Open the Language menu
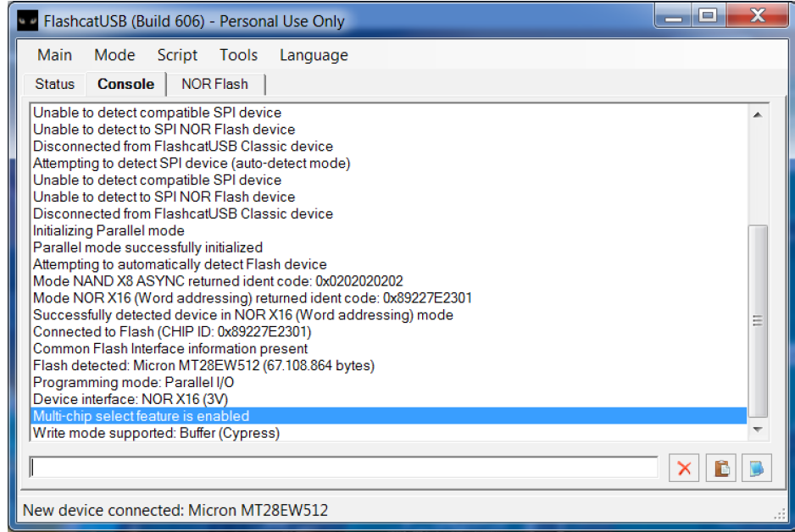The width and height of the screenshot is (795, 532). tap(314, 55)
